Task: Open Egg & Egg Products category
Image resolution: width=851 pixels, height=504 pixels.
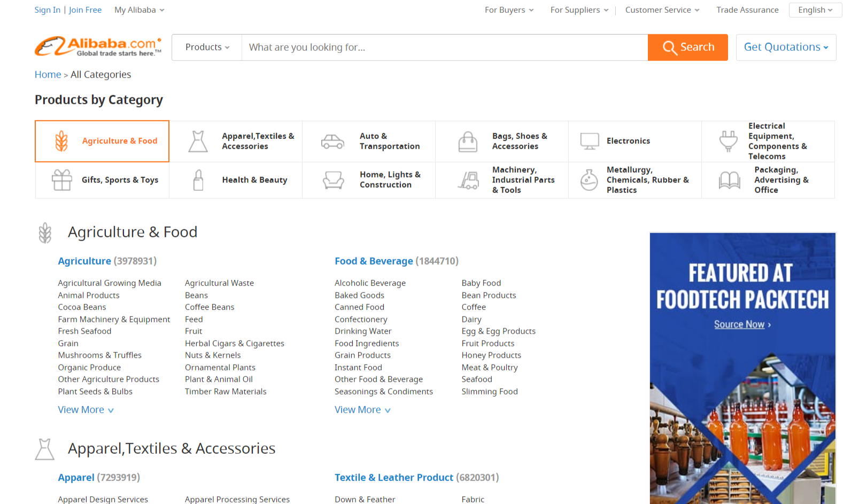Action: [x=499, y=331]
